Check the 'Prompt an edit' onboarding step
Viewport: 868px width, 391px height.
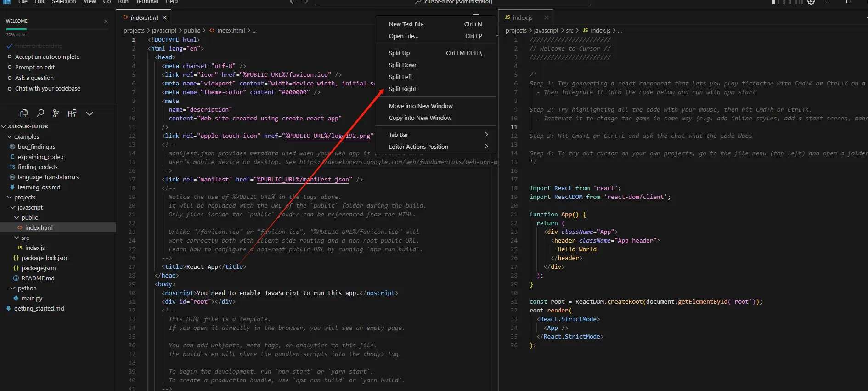click(10, 68)
